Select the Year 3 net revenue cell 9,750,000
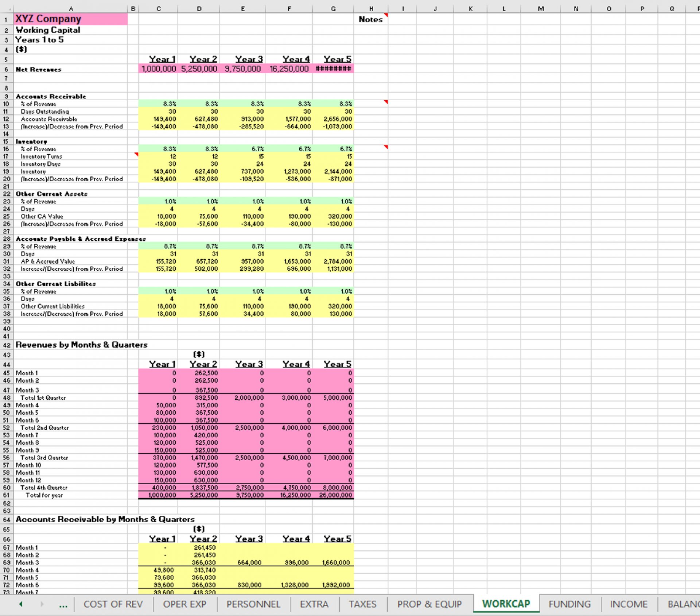700x616 pixels. pos(242,69)
